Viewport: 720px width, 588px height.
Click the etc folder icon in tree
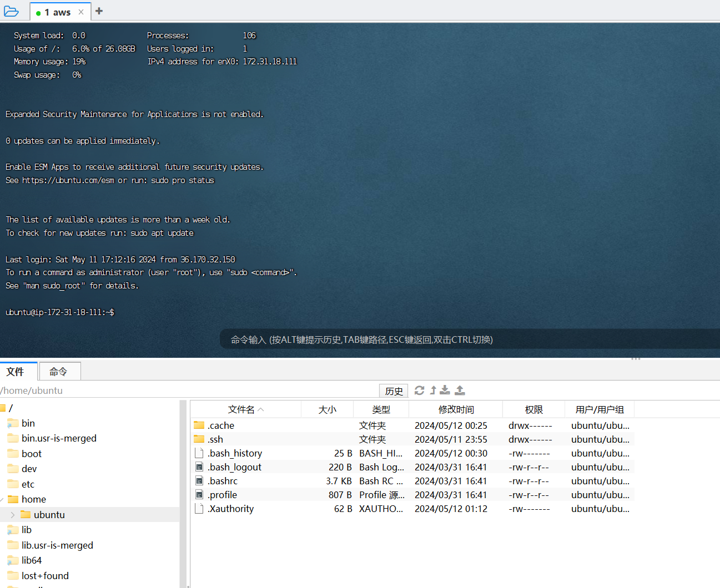pos(13,484)
